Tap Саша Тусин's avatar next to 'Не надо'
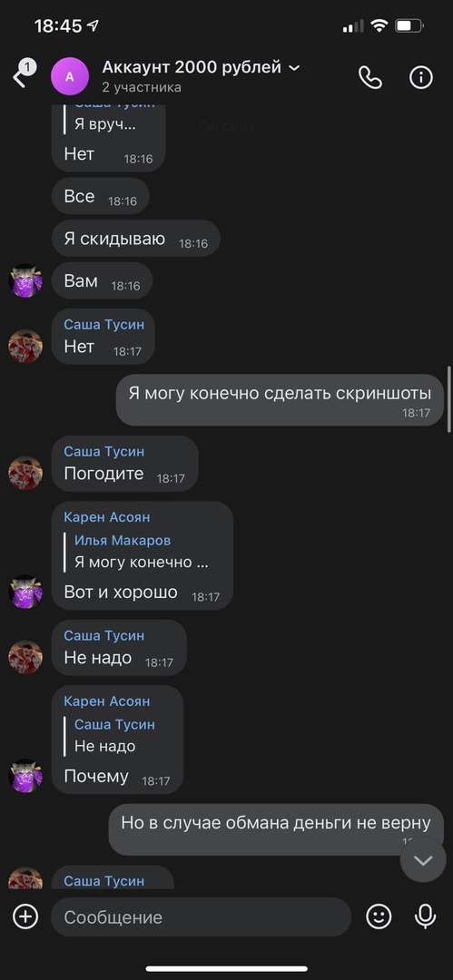The height and width of the screenshot is (980, 453). 25,657
